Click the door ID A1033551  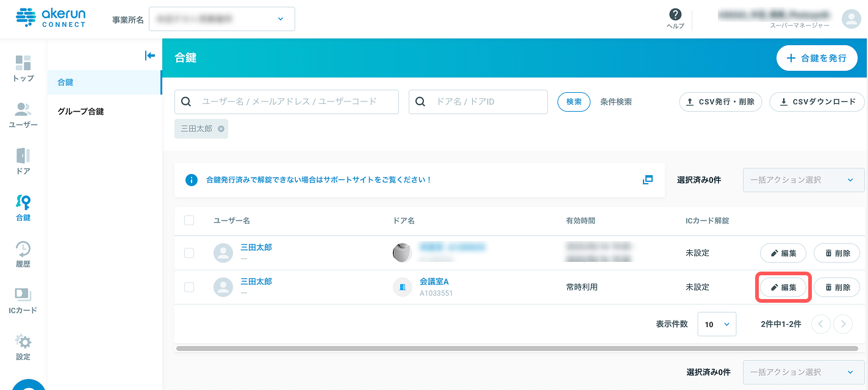(436, 294)
